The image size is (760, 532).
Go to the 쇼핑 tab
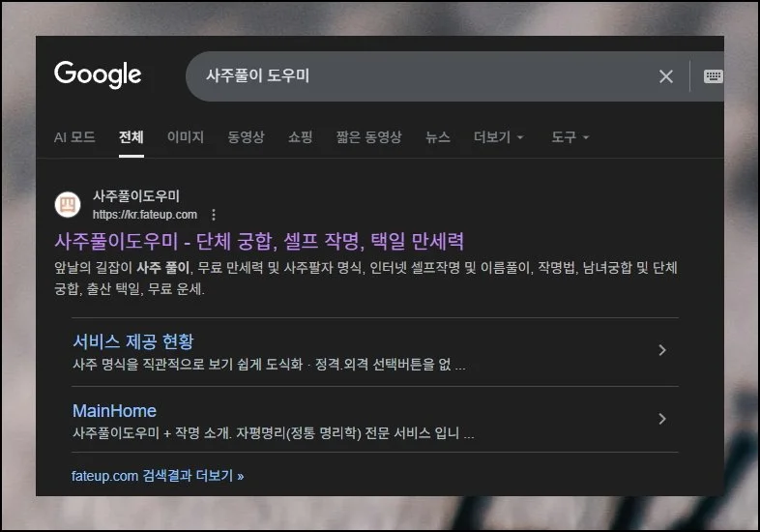coord(301,137)
